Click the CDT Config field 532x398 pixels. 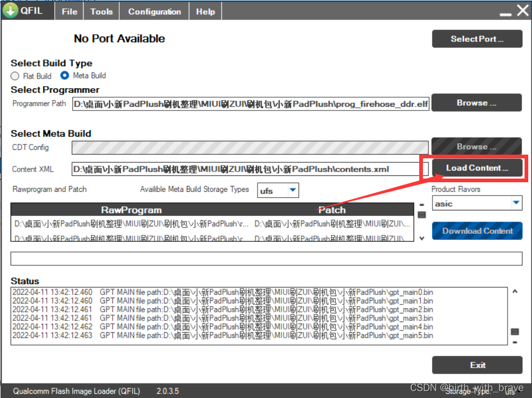pyautogui.click(x=250, y=148)
